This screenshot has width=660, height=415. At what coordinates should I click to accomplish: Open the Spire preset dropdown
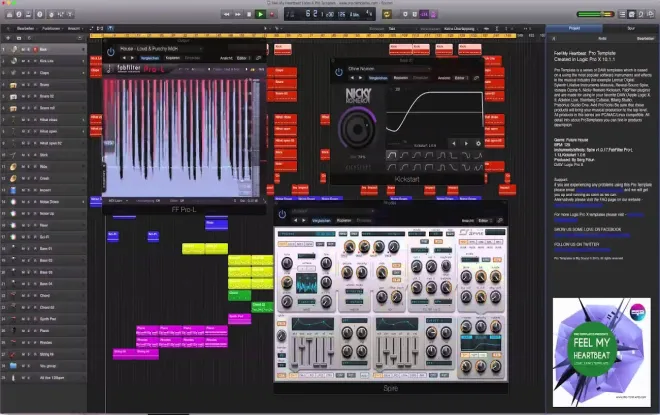(332, 211)
